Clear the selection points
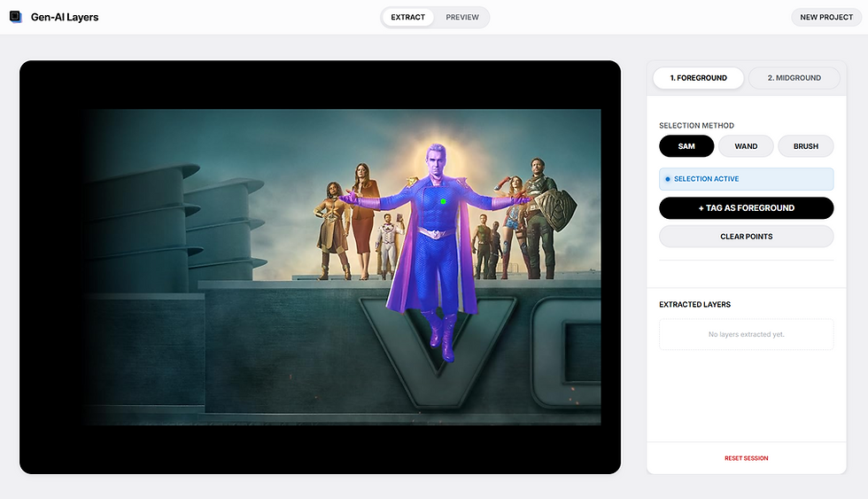868x499 pixels. [746, 237]
